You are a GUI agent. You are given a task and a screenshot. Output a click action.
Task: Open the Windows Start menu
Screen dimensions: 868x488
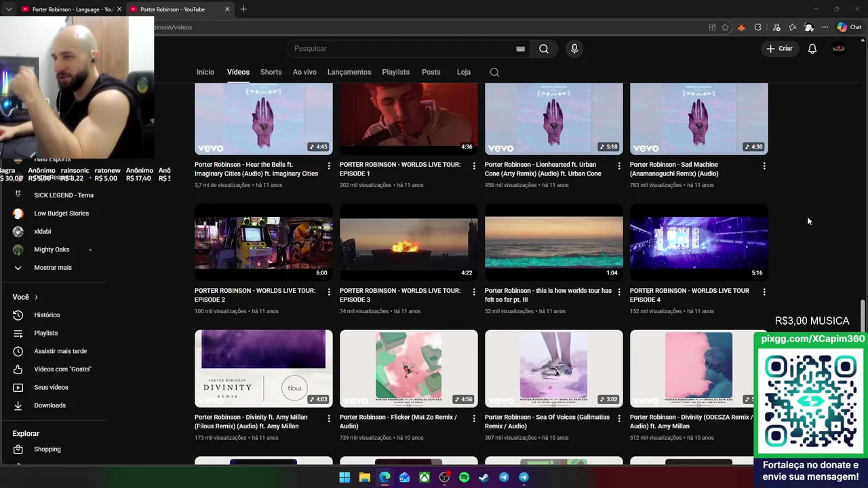(x=344, y=477)
